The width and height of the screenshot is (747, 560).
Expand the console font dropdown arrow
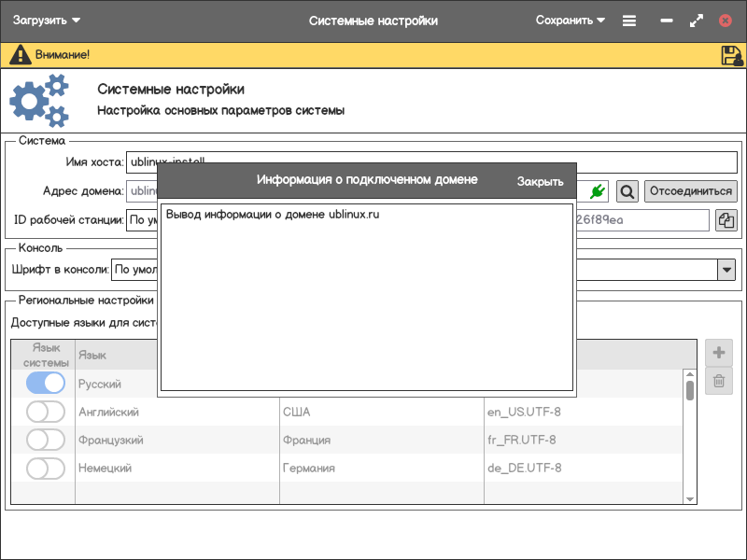[726, 271]
